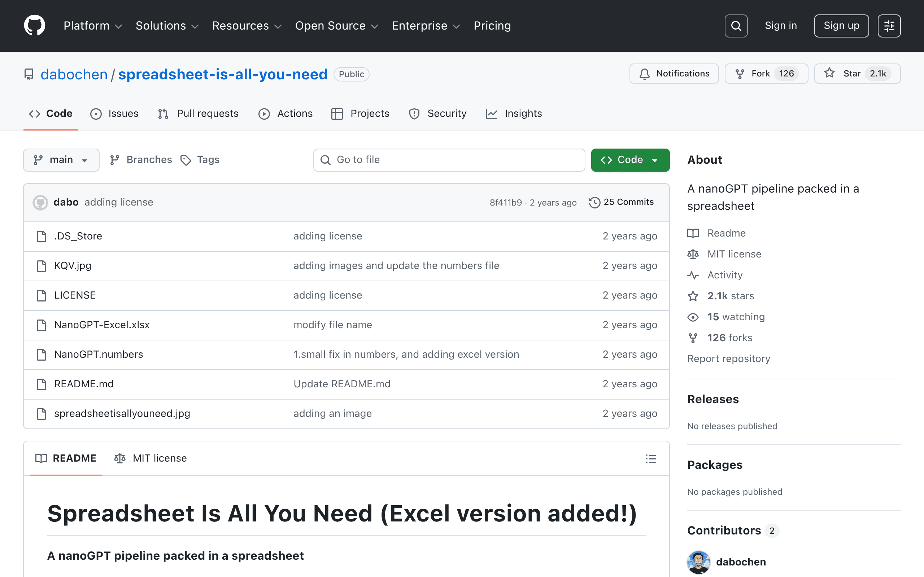Click the GitHub logo icon
Image resolution: width=924 pixels, height=577 pixels.
click(x=34, y=26)
